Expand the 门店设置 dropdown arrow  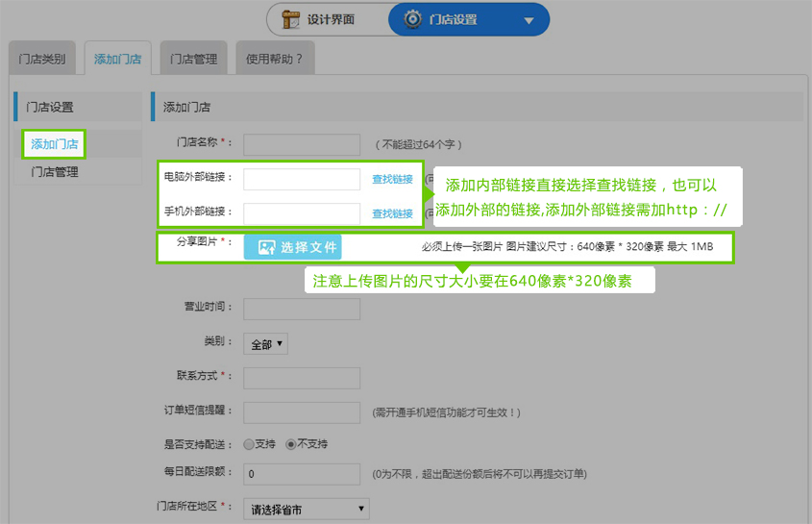tap(529, 20)
